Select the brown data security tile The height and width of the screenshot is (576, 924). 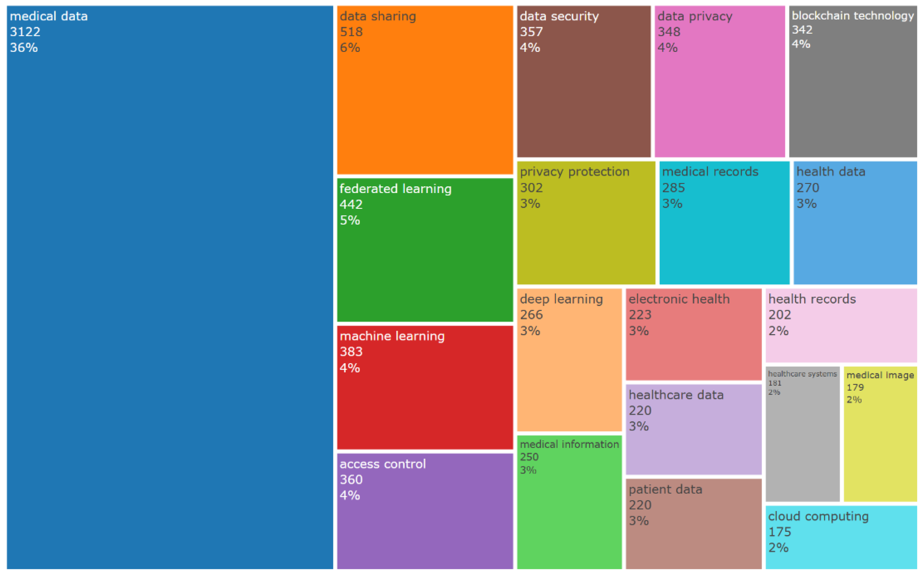coord(583,82)
